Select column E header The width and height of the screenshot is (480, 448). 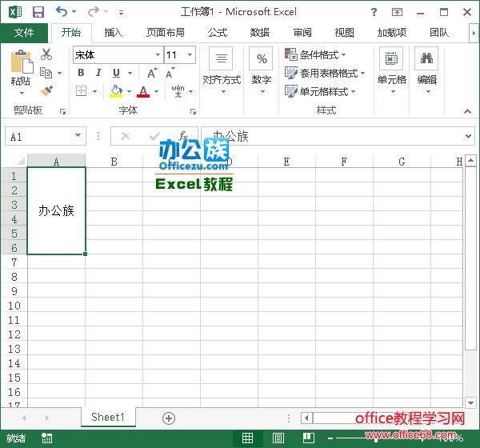[286, 161]
